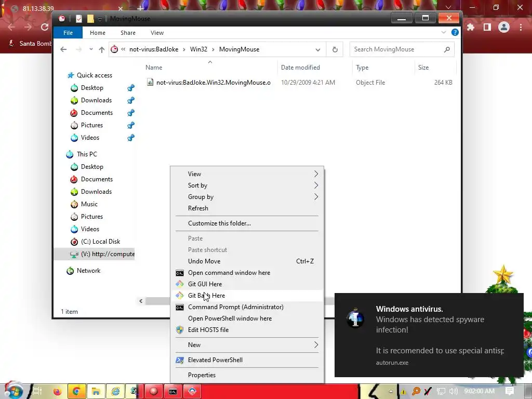Switch to the Home ribbon tab

tap(97, 33)
